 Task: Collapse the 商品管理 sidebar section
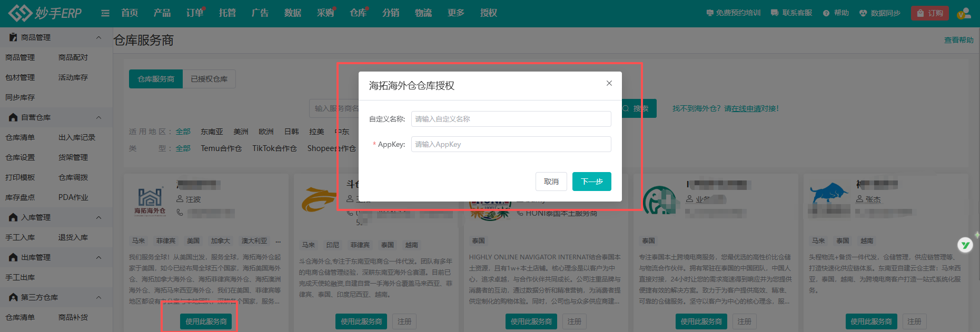[98, 37]
